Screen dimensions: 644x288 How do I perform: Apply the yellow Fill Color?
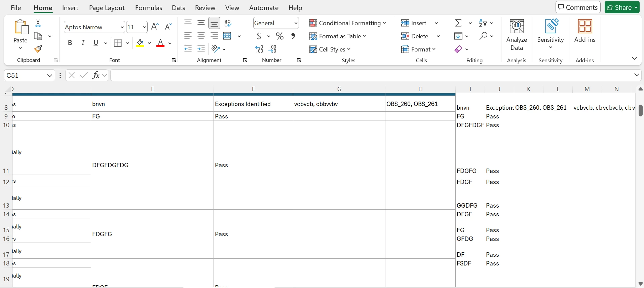point(140,43)
